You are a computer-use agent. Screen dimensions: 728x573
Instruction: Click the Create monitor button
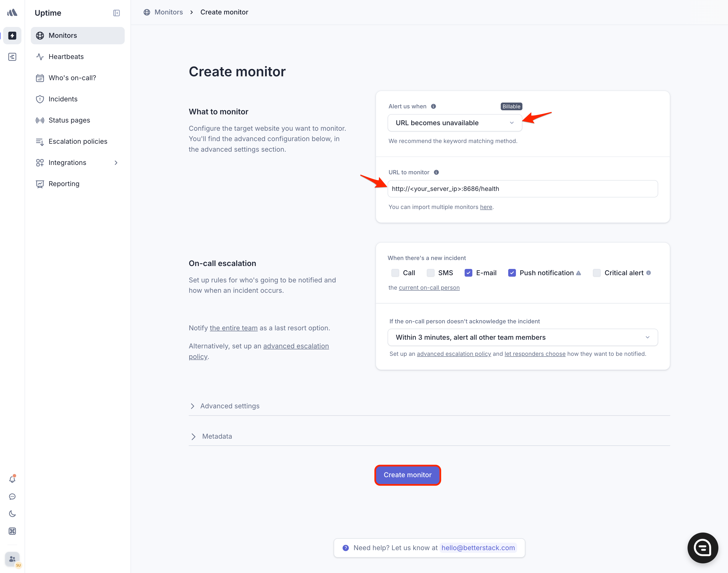tap(407, 475)
